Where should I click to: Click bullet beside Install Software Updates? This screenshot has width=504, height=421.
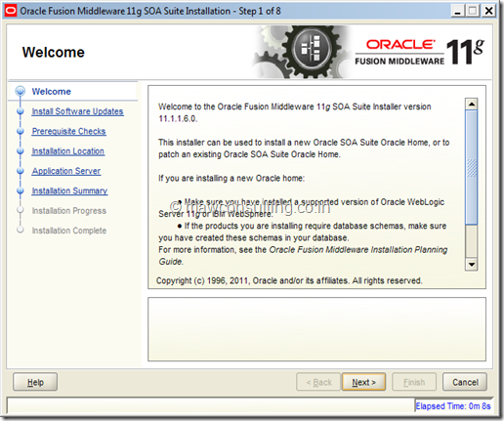21,111
